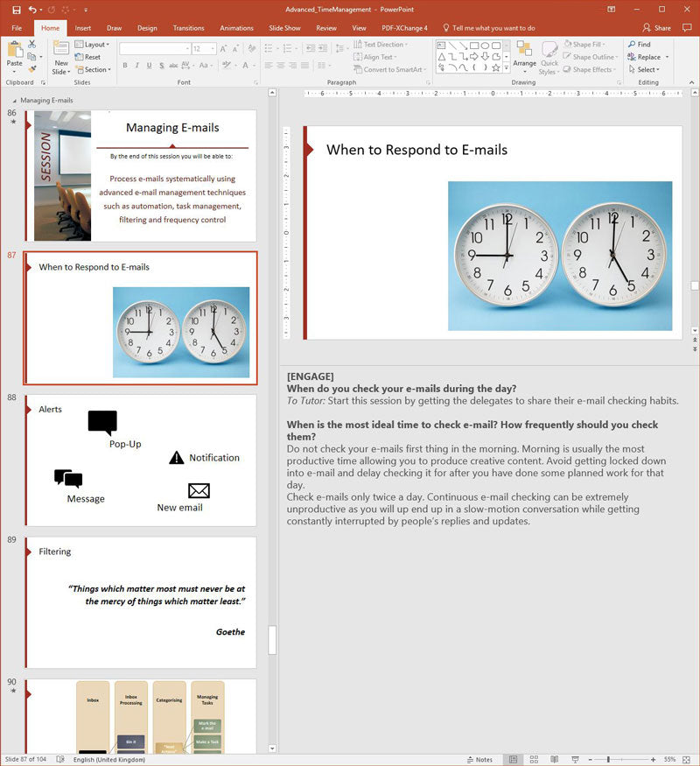This screenshot has height=766, width=700.
Task: Switch to Reading View in the status bar
Action: [555, 759]
